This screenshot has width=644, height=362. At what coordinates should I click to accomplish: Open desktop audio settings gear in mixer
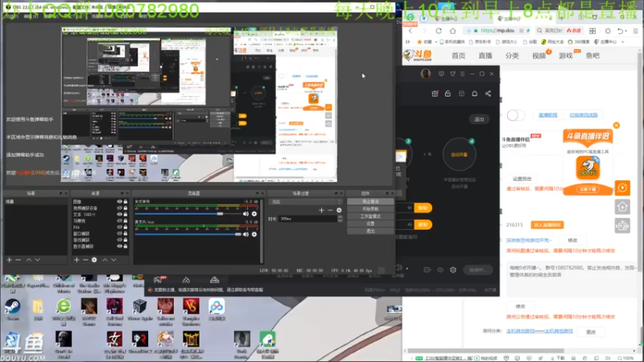pos(254,214)
